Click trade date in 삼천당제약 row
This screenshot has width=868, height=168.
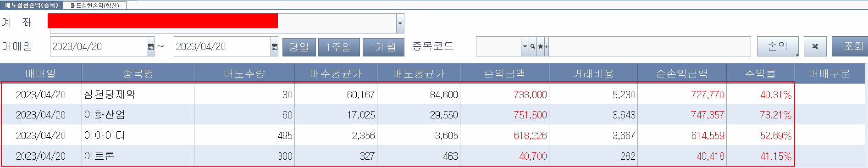click(41, 95)
